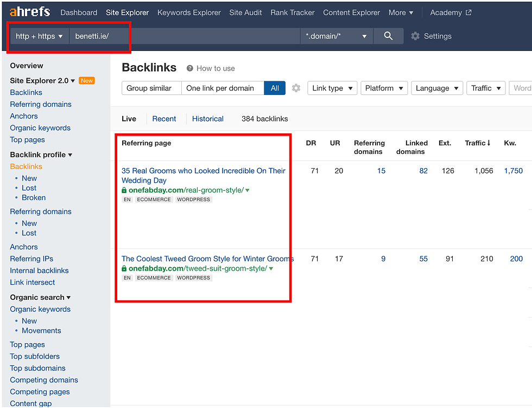Click the 384 backlinks count

tap(265, 119)
